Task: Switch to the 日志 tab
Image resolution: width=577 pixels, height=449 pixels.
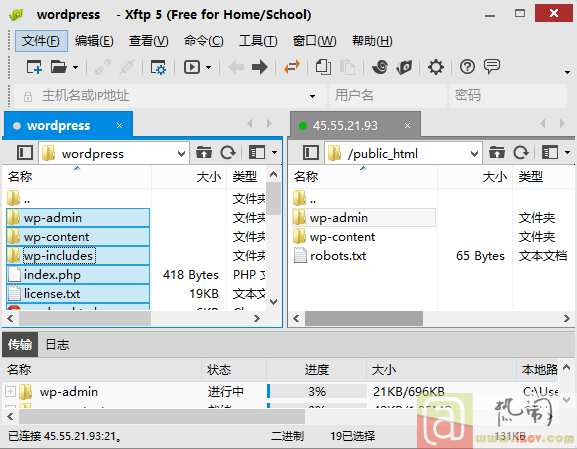Action: (x=57, y=345)
